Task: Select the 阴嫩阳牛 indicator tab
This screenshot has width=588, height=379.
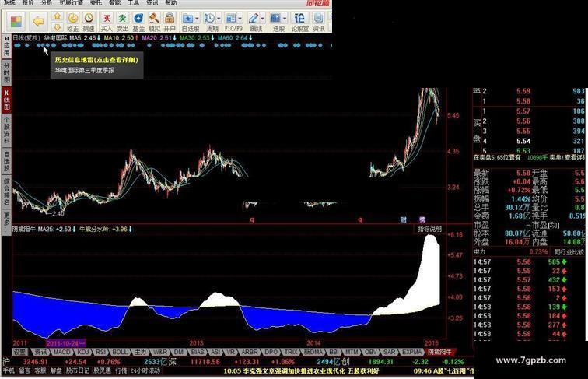Action: [x=439, y=352]
